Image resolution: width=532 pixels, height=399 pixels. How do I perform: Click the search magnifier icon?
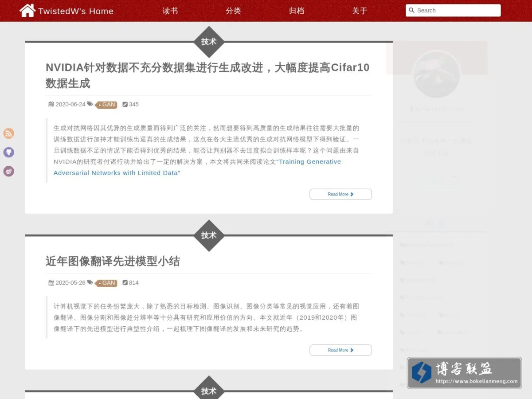tap(411, 10)
